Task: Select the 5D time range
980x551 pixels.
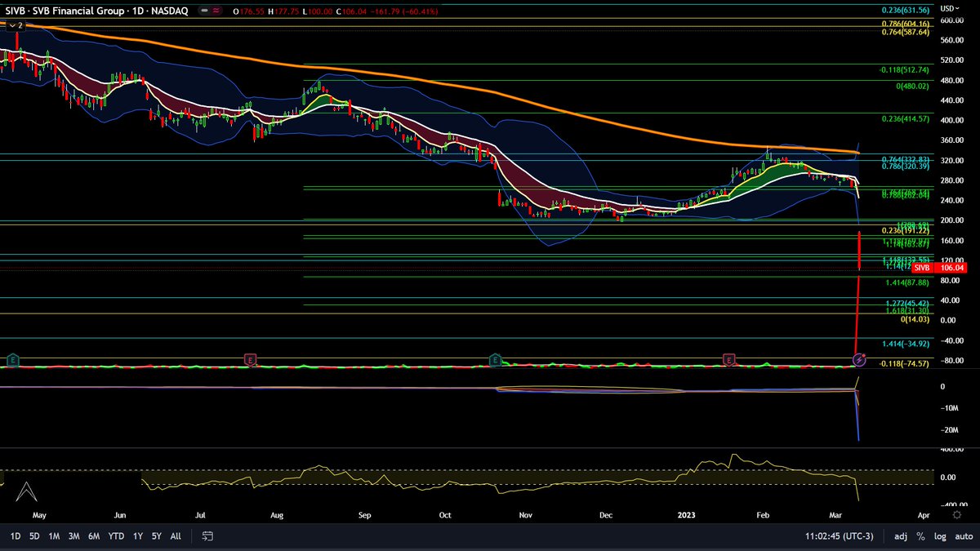Action: point(34,536)
